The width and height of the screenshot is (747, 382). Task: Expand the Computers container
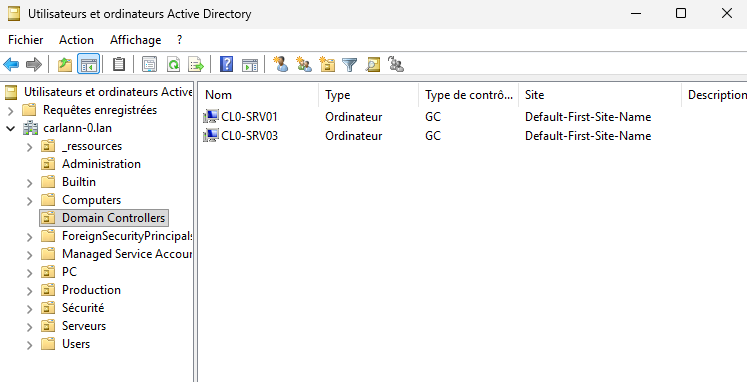30,201
